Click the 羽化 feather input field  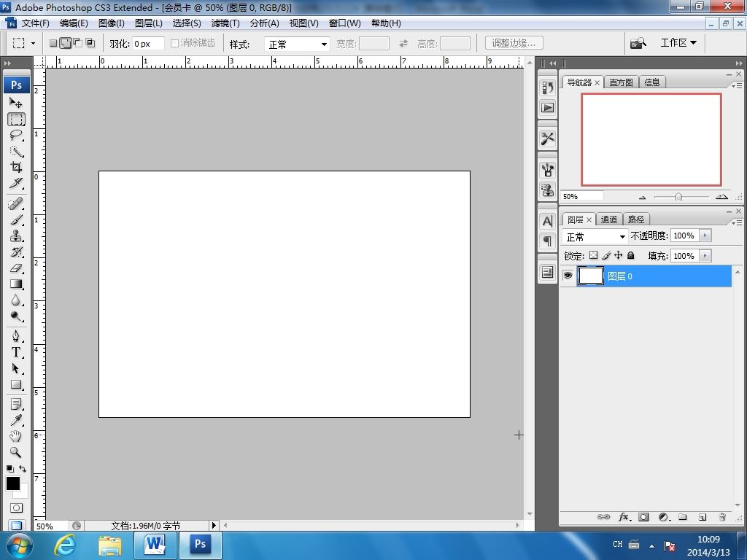pos(148,44)
